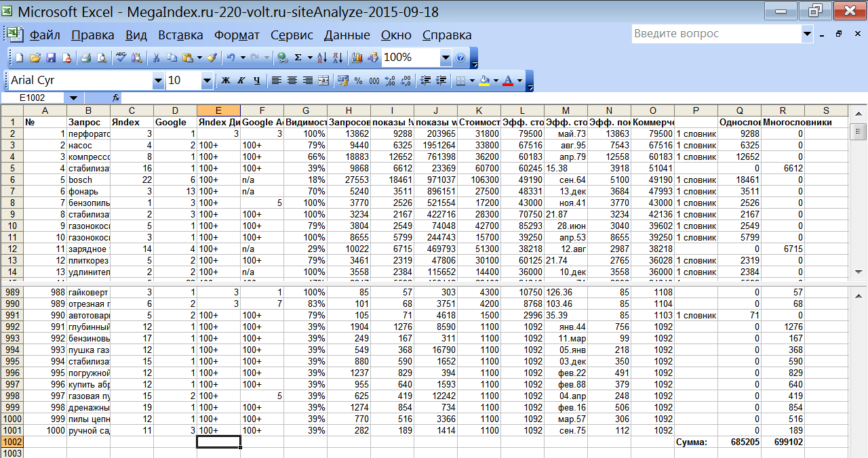The image size is (868, 458).
Task: Sort ascending with the A-Z icon
Action: 322,58
